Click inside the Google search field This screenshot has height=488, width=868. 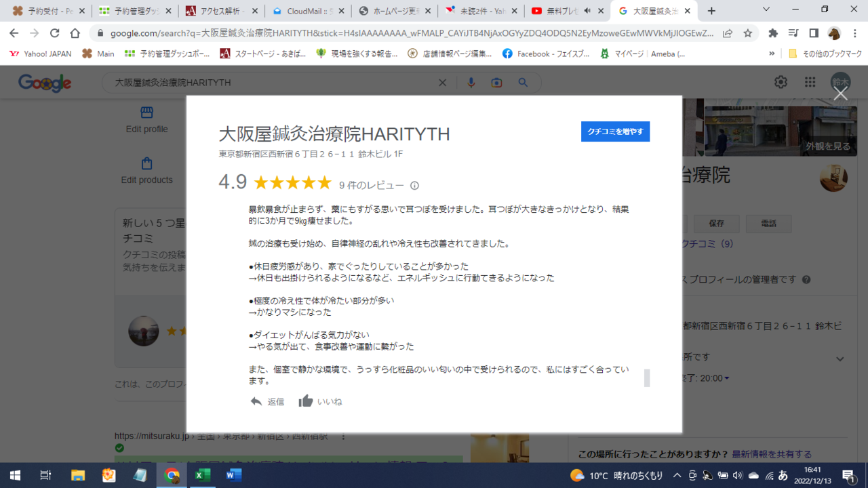tap(271, 83)
